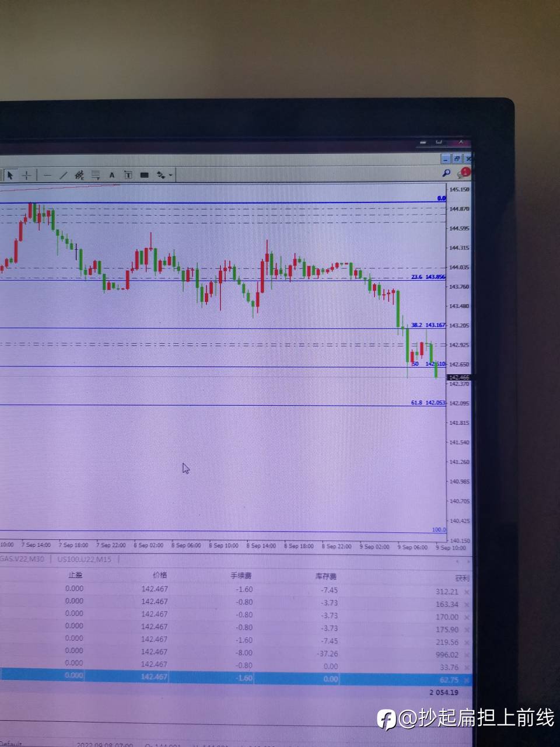The image size is (560, 747).
Task: Switch to the GAS.V22,M30 chart tab
Action: coord(22,559)
